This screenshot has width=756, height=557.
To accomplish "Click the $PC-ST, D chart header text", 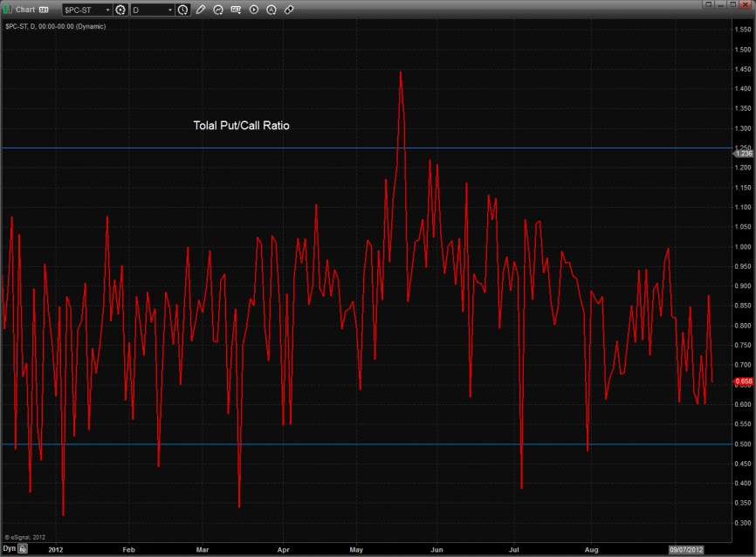I will point(55,26).
